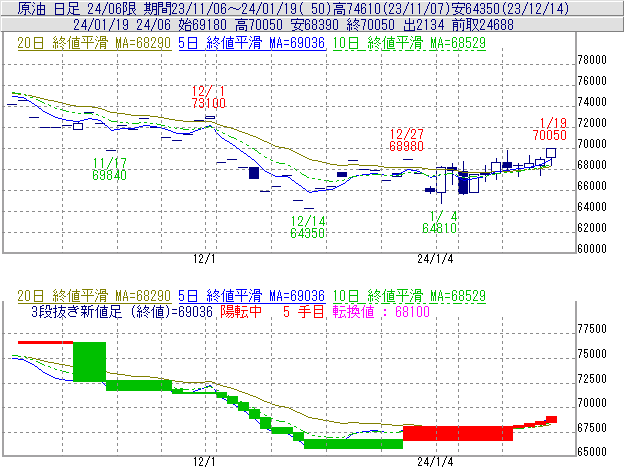The width and height of the screenshot is (624, 475).
Task: Click the 5日 終値平滑 MA=69036 legend on the upper chart
Action: pos(252,43)
